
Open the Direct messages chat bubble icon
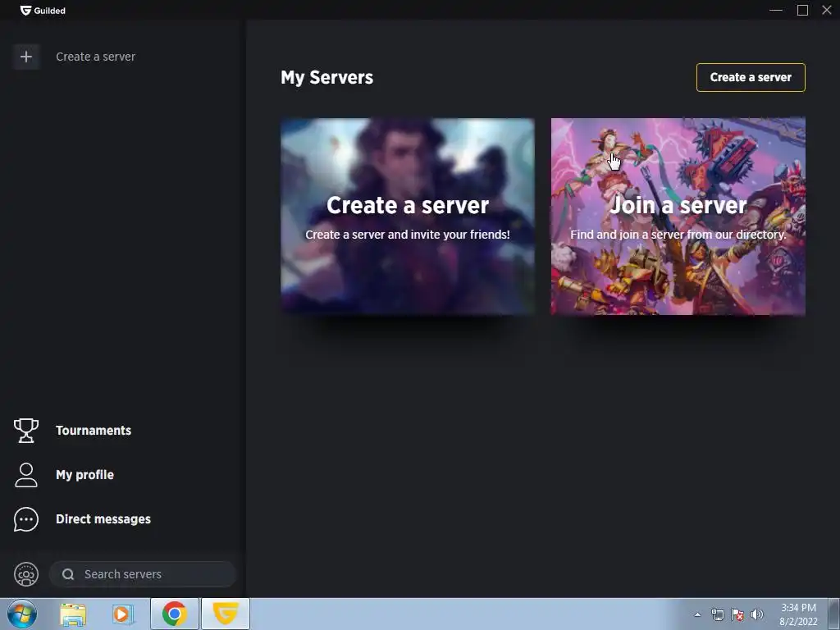point(26,519)
